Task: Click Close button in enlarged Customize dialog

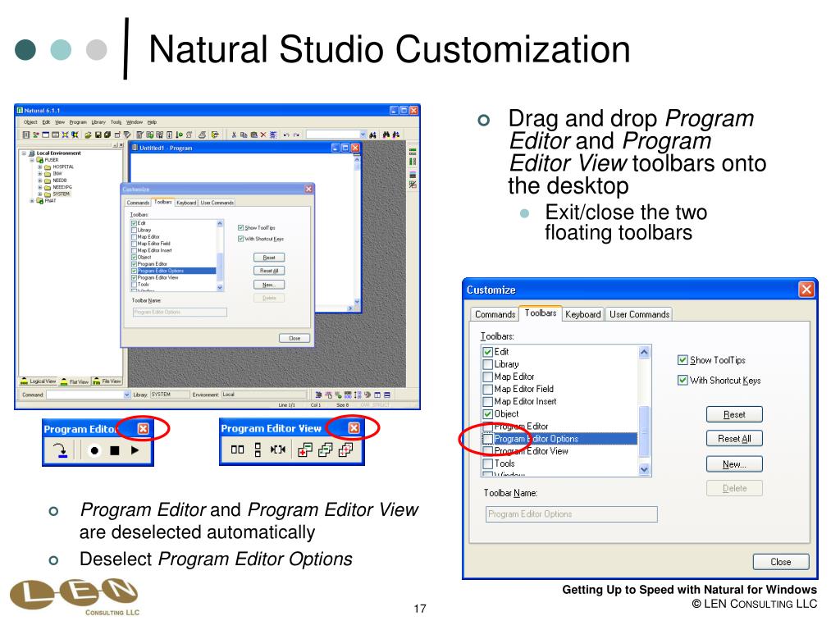Action: coord(781,561)
